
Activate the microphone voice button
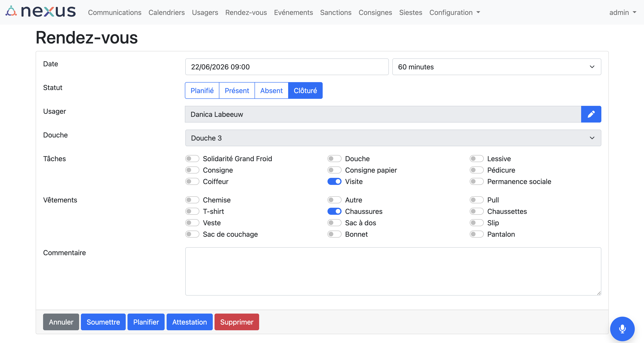622,329
